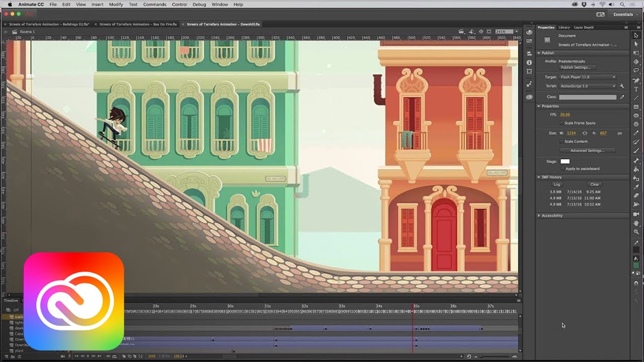Image resolution: width=644 pixels, height=362 pixels.
Task: Collapse the SWF History section
Action: tap(538, 177)
